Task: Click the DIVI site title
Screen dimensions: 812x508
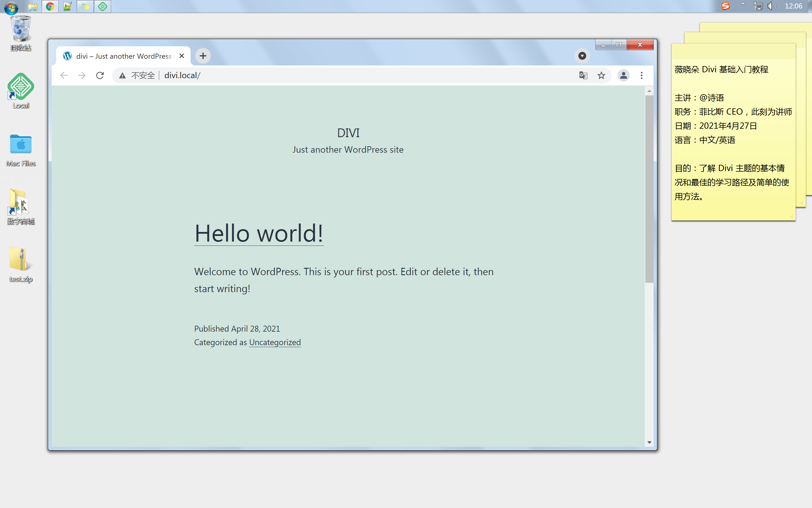Action: (348, 133)
